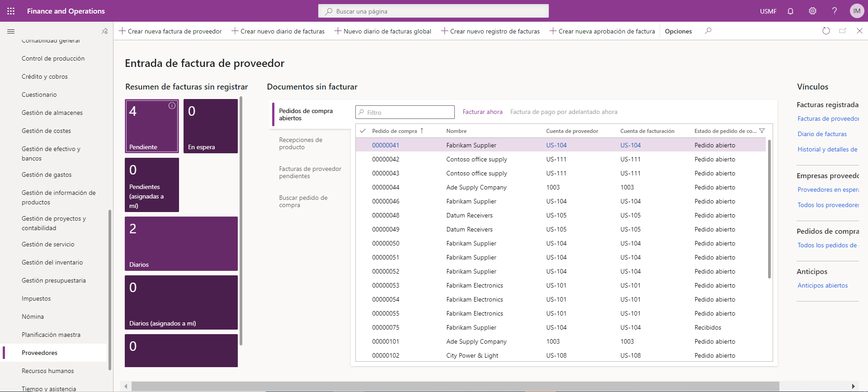The width and height of the screenshot is (868, 392).
Task: Click Nuevo diario de facturas global
Action: [383, 31]
